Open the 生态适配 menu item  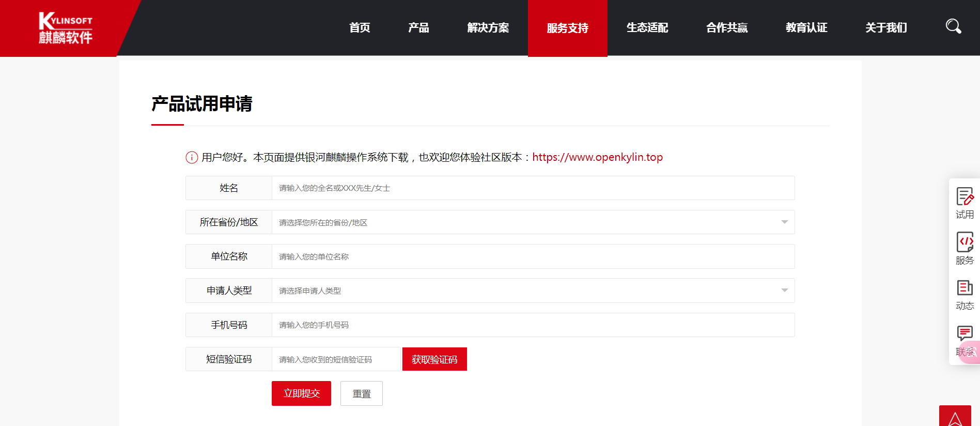[647, 28]
